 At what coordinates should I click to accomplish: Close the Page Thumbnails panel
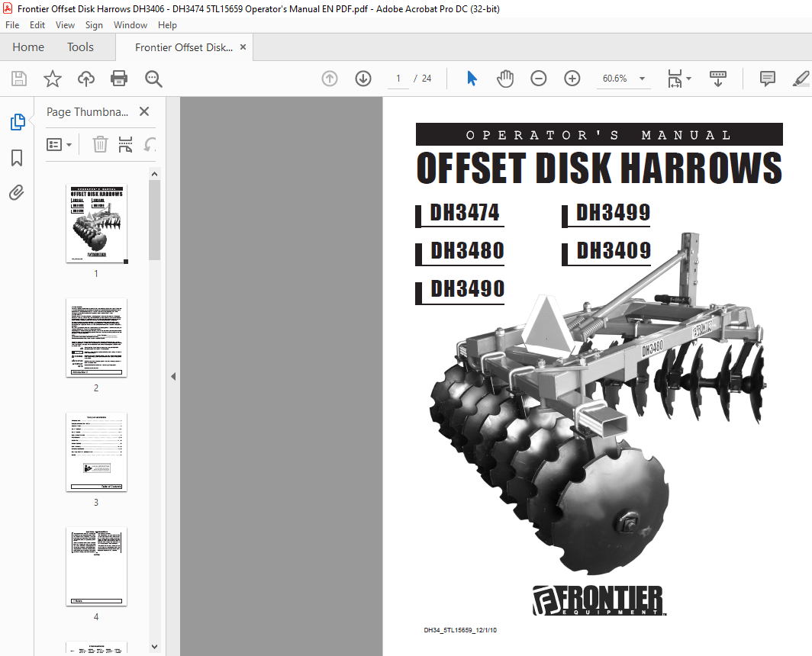(x=144, y=111)
